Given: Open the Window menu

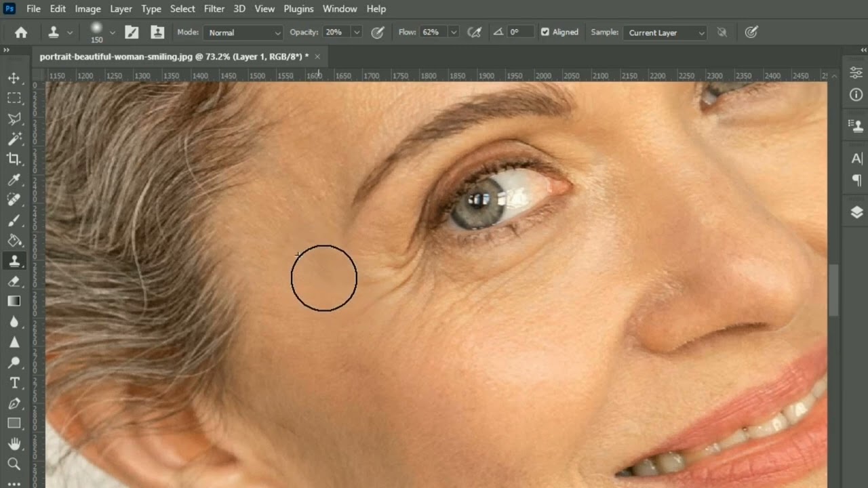Looking at the screenshot, I should pyautogui.click(x=340, y=9).
